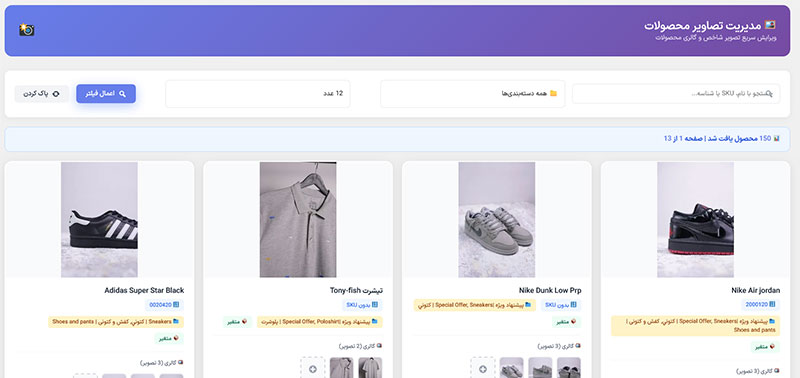Click the Special Offer, Poloshirt category badge
Screen dimensions: 800x378
coord(320,322)
